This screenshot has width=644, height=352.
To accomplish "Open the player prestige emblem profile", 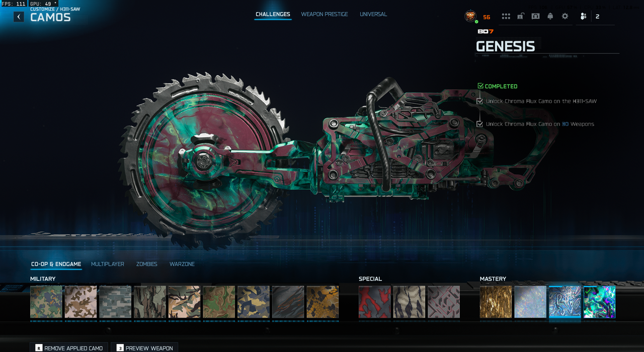I will [470, 16].
